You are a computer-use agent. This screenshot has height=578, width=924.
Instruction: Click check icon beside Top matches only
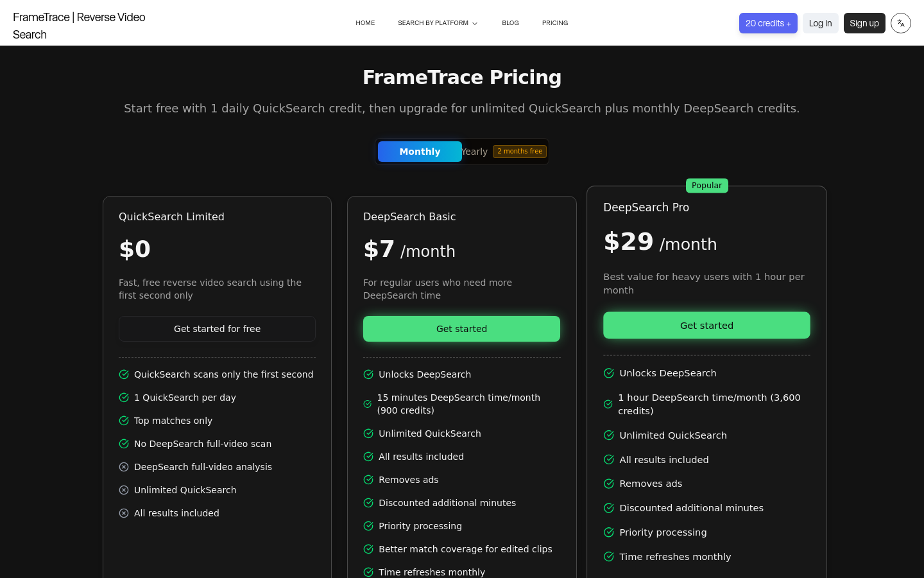pos(124,421)
